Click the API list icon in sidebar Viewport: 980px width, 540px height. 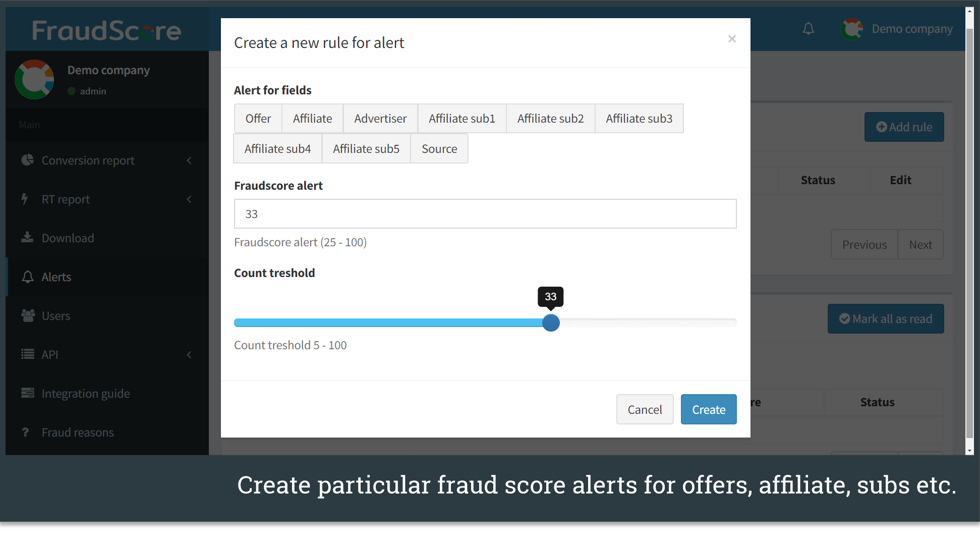click(x=27, y=354)
